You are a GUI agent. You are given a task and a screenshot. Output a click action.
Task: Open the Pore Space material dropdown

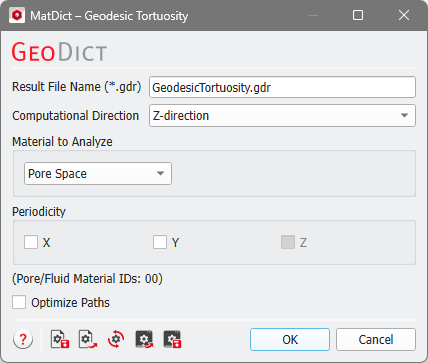98,174
